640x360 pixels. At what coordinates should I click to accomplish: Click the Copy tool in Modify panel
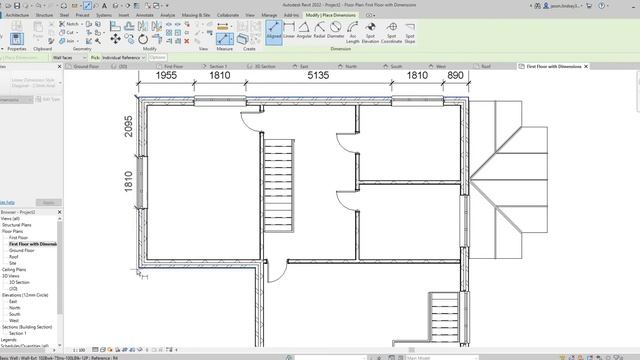(x=129, y=39)
